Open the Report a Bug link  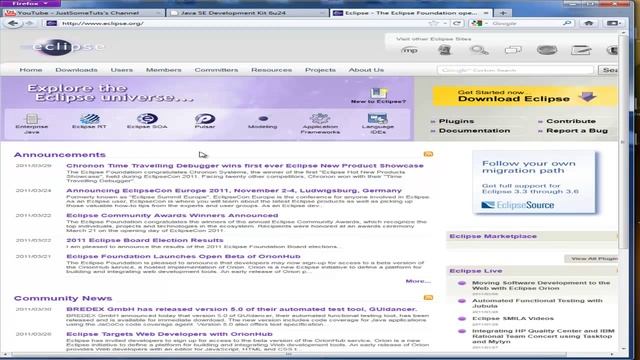coord(577,131)
